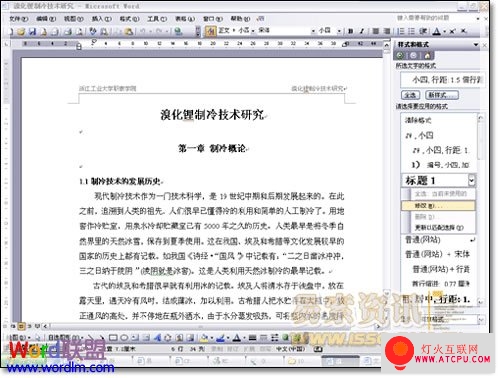Click the green back arrow in task pane

coord(400,56)
